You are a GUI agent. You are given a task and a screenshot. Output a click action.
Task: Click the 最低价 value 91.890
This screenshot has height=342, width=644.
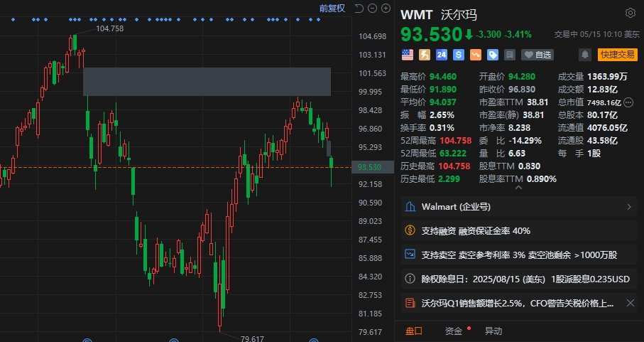point(443,89)
